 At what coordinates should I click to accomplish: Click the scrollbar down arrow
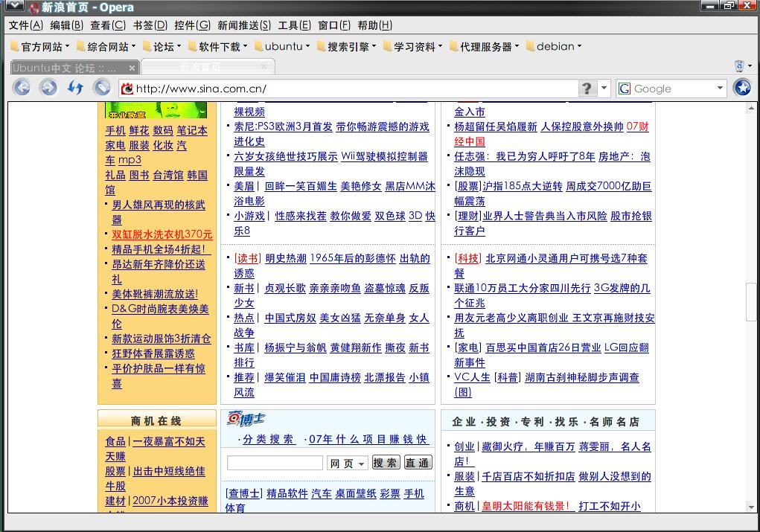[x=751, y=507]
